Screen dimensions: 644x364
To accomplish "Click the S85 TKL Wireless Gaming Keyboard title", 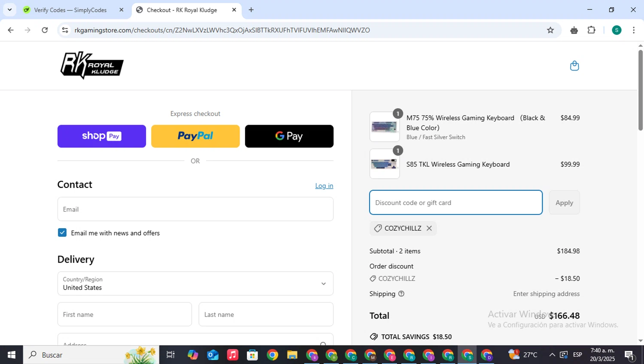I will (458, 164).
